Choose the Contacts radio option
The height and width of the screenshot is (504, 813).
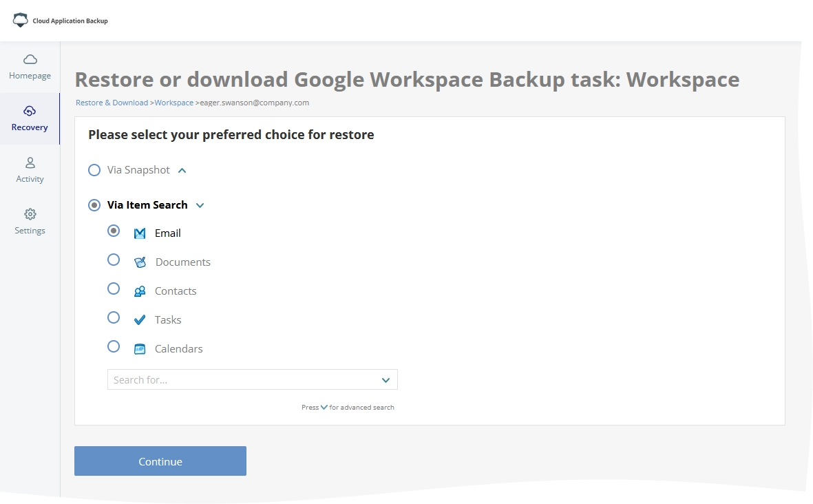[114, 288]
